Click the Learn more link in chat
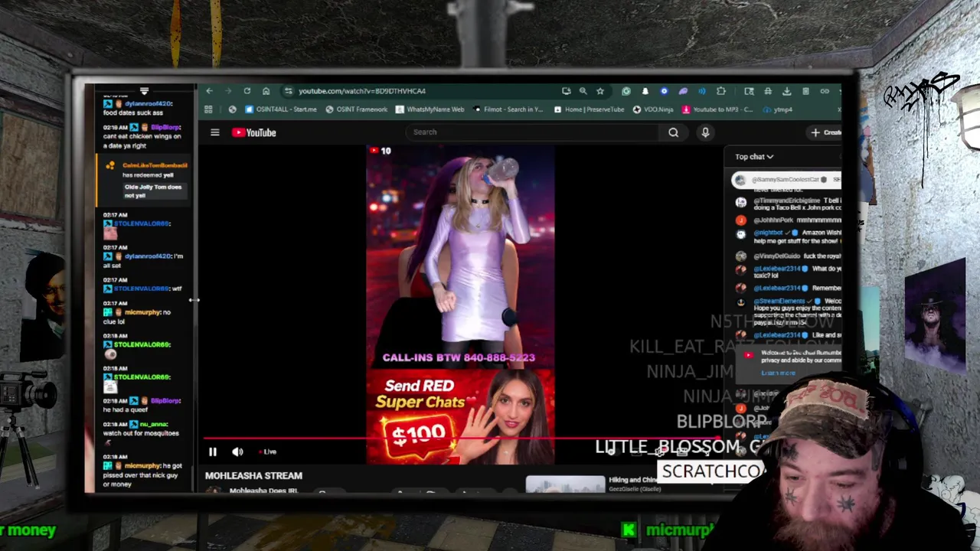Screen dimensions: 980x551 click(x=778, y=373)
